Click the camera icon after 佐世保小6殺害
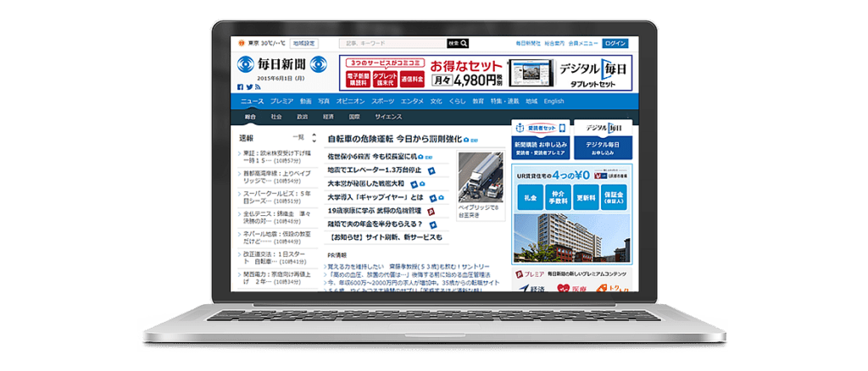 420,157
